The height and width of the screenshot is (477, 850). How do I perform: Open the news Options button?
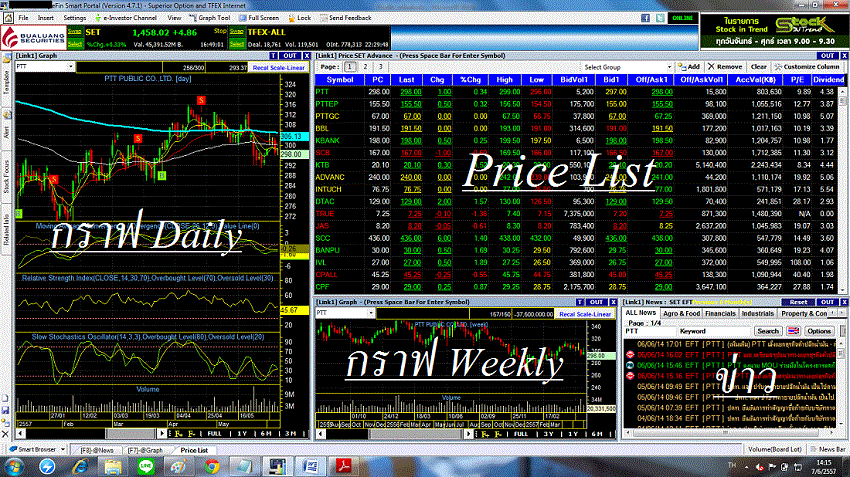819,331
